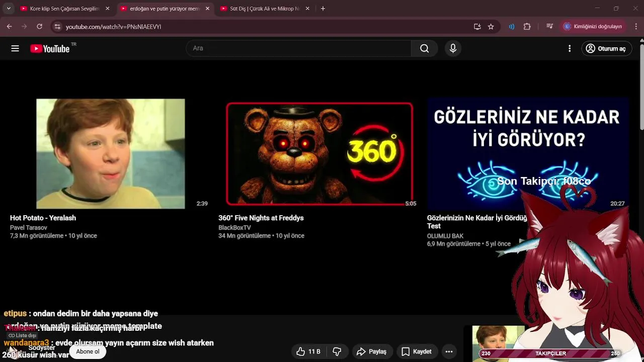View site information icon in address bar
Image resolution: width=644 pixels, height=362 pixels.
click(x=57, y=27)
